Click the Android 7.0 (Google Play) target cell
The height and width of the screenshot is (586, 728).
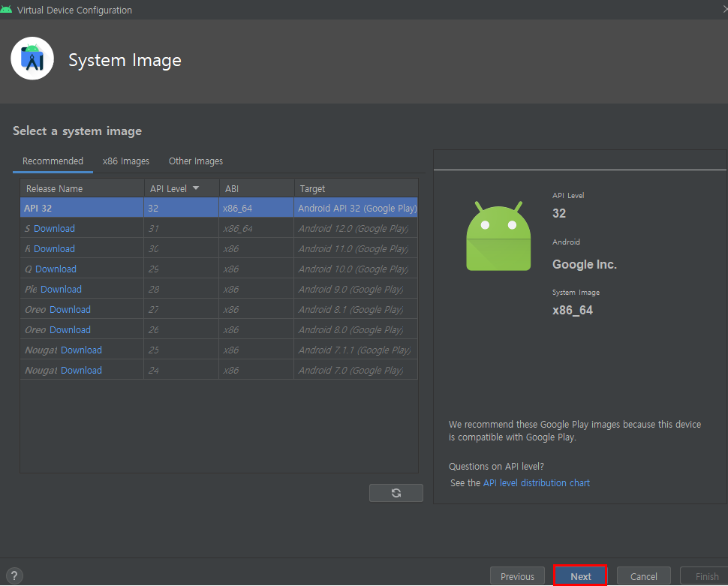pos(356,371)
